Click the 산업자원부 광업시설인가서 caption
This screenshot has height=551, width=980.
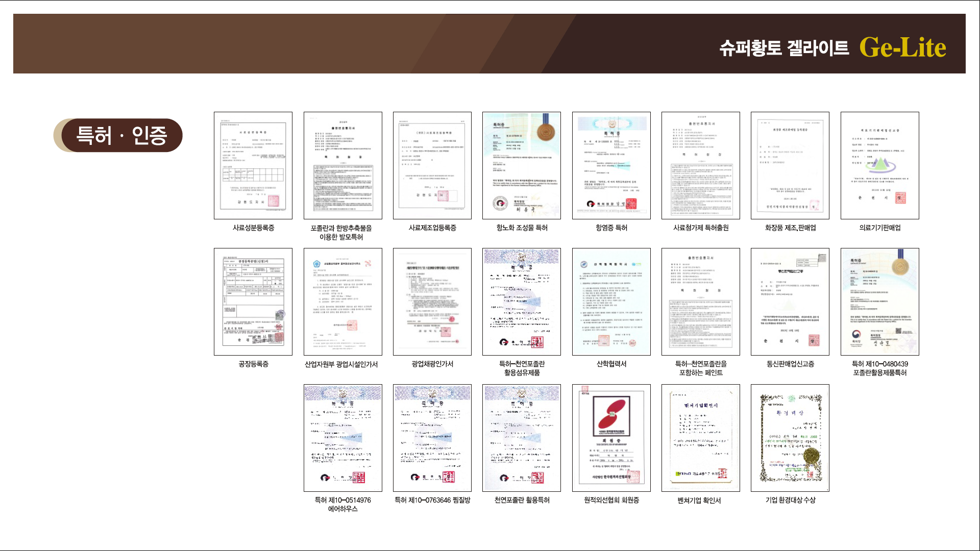[x=341, y=364]
